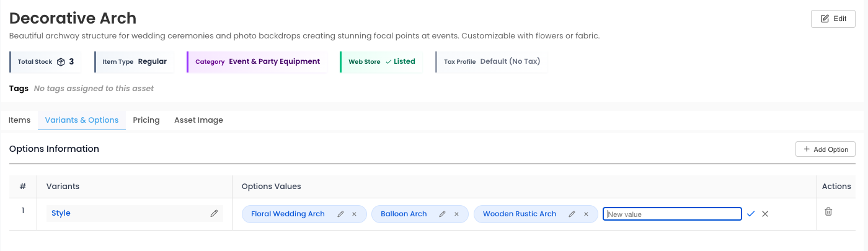
Task: Remove the Wooden Rustic Arch value
Action: click(586, 214)
